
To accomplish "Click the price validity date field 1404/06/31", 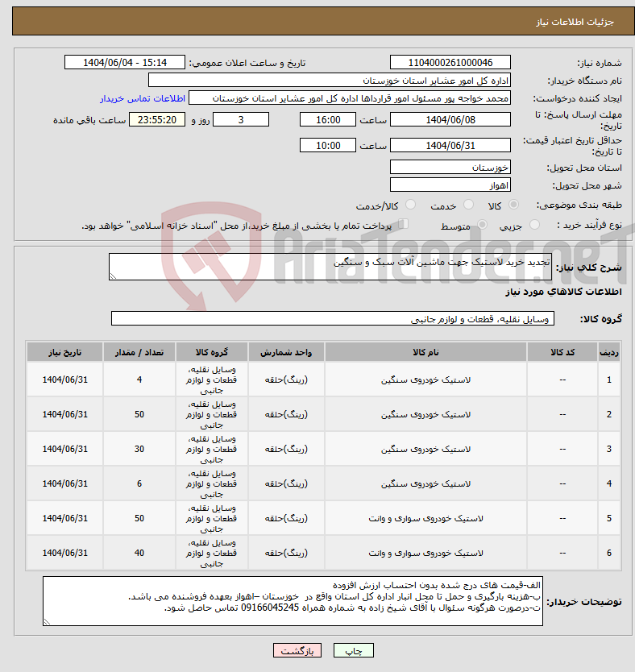I will [450, 145].
